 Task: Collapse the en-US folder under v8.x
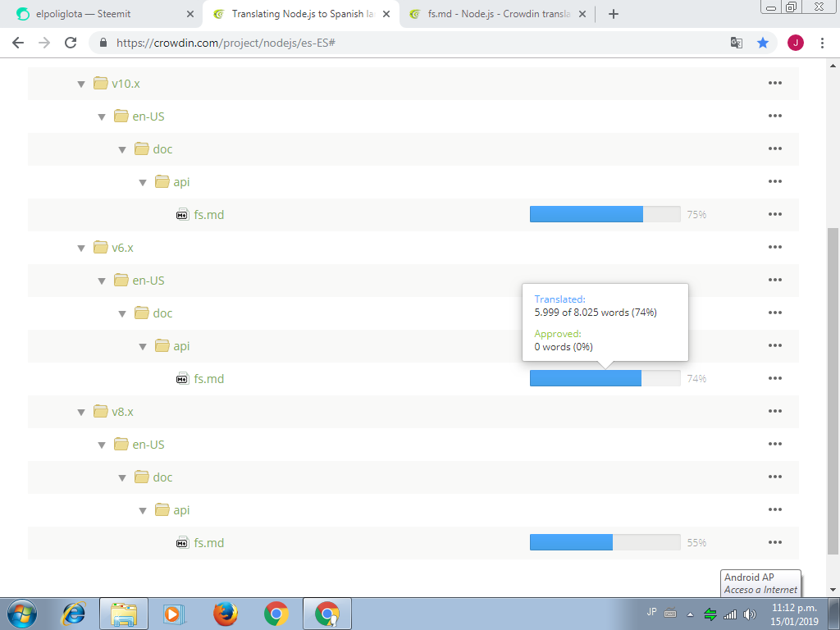click(x=102, y=445)
